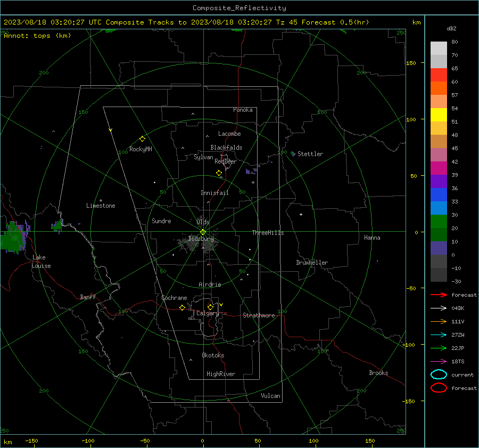Click the UTC timestamp header line
The width and height of the screenshot is (479, 448).
(186, 22)
